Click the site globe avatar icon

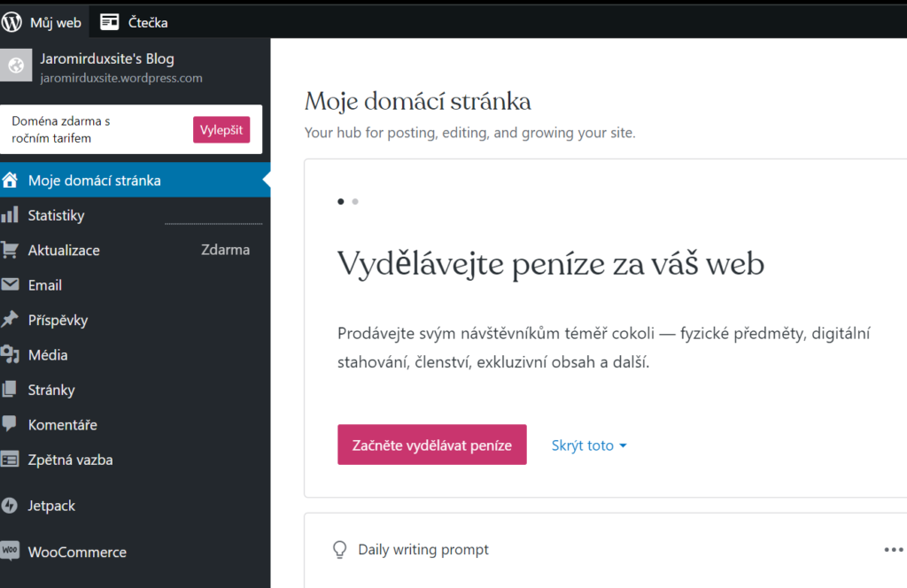coord(15,66)
